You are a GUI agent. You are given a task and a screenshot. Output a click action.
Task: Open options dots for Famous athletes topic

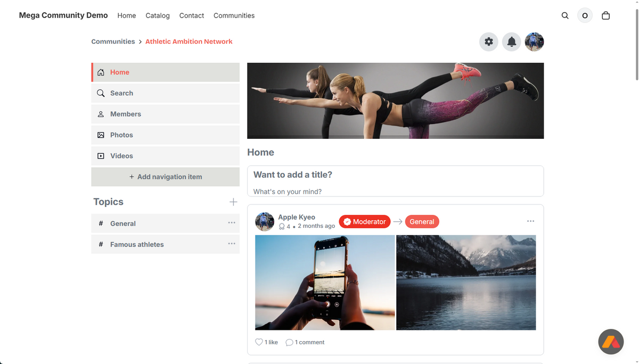(232, 244)
